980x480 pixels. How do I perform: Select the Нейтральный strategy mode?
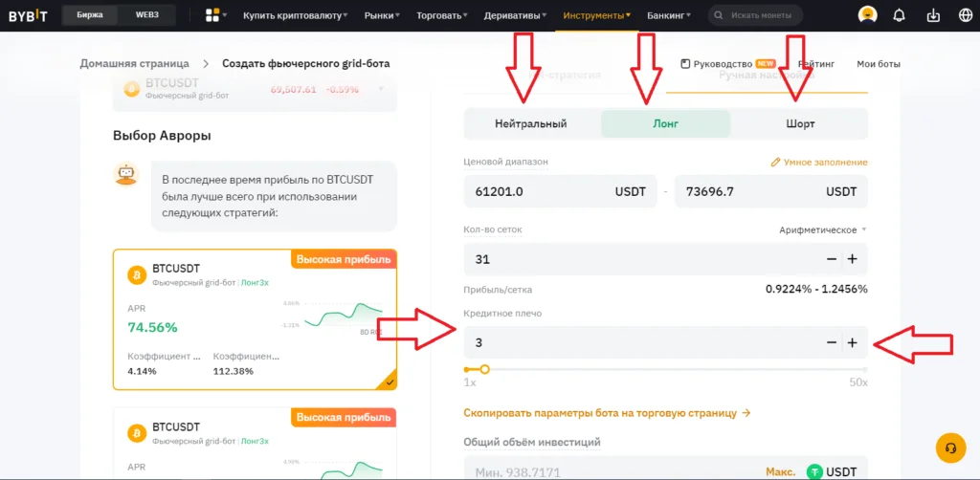tap(531, 124)
